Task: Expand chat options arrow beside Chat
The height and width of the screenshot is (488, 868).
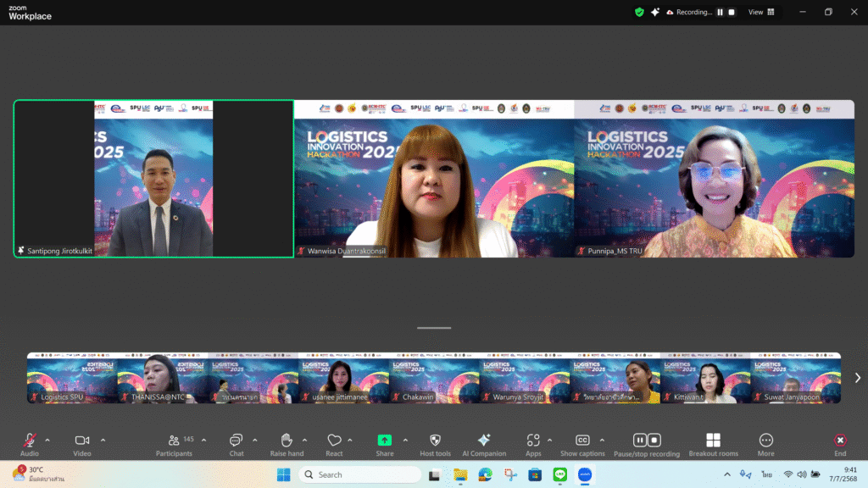Action: [254, 441]
